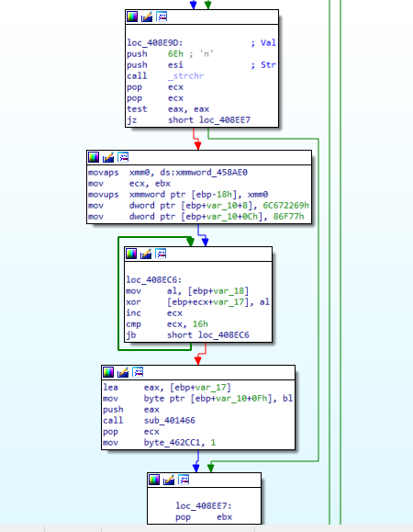Screen dimensions: 413x532
Task: Follow sub_401466 call target
Action: coord(170,421)
